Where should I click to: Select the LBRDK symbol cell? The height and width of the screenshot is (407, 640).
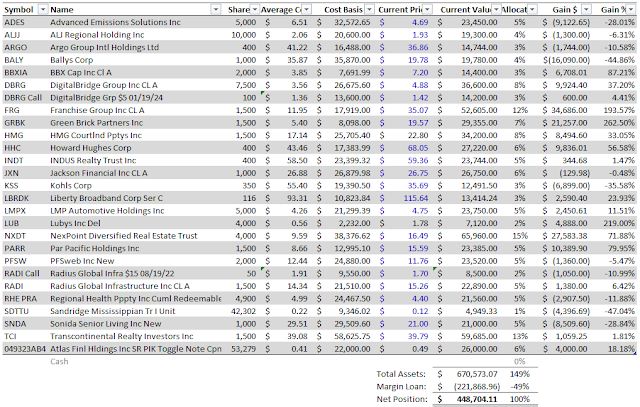(x=16, y=198)
